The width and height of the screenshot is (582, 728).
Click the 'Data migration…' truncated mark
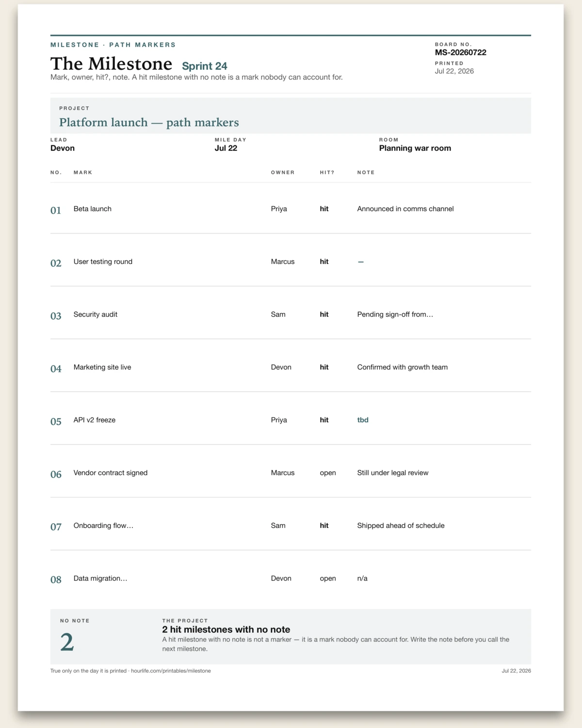100,579
